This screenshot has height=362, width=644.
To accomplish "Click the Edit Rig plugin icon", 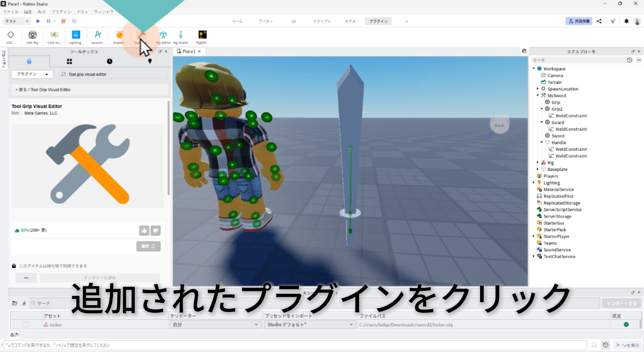I will tap(33, 35).
